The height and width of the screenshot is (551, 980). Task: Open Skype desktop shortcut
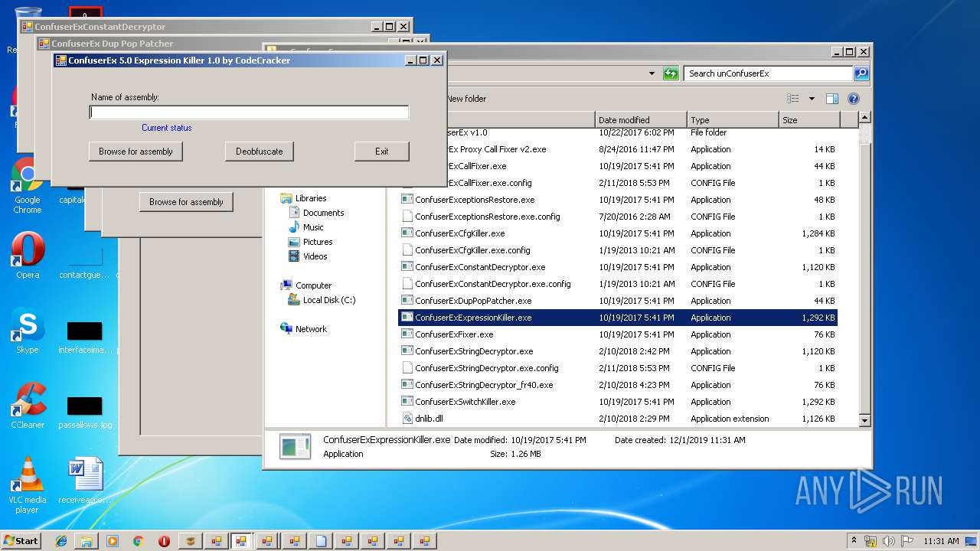tap(27, 331)
